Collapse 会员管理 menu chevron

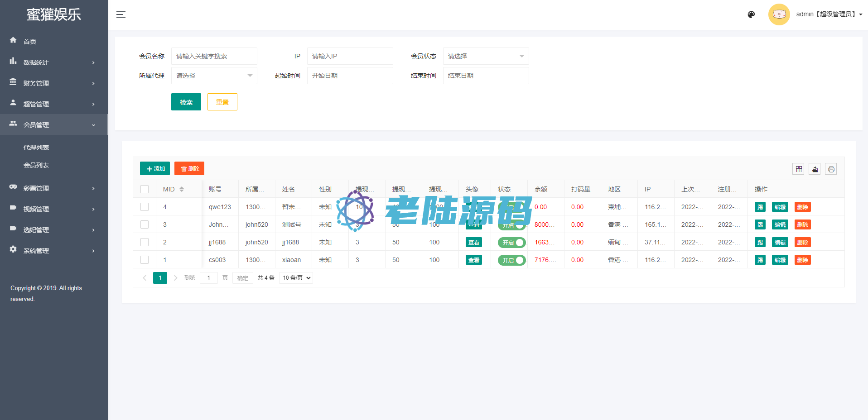(x=93, y=125)
